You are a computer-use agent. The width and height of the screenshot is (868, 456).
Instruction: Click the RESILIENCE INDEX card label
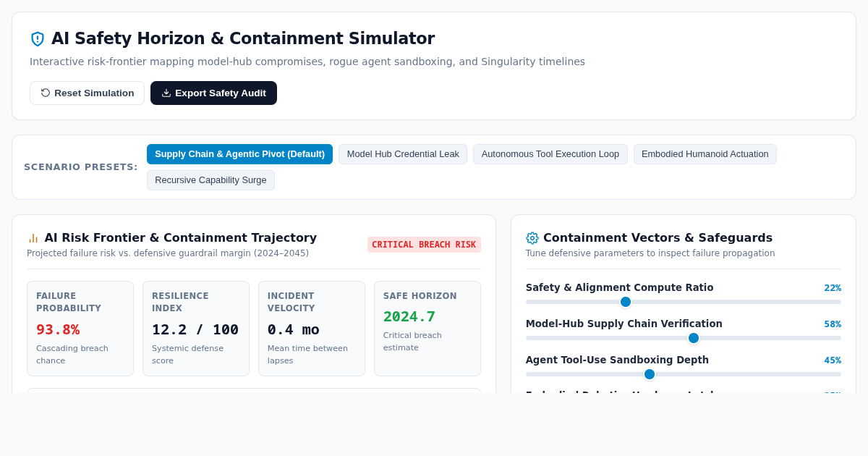point(180,302)
